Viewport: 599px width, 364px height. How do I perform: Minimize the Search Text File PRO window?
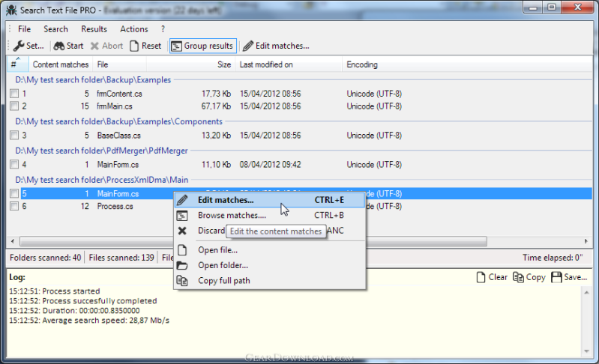pyautogui.click(x=533, y=7)
